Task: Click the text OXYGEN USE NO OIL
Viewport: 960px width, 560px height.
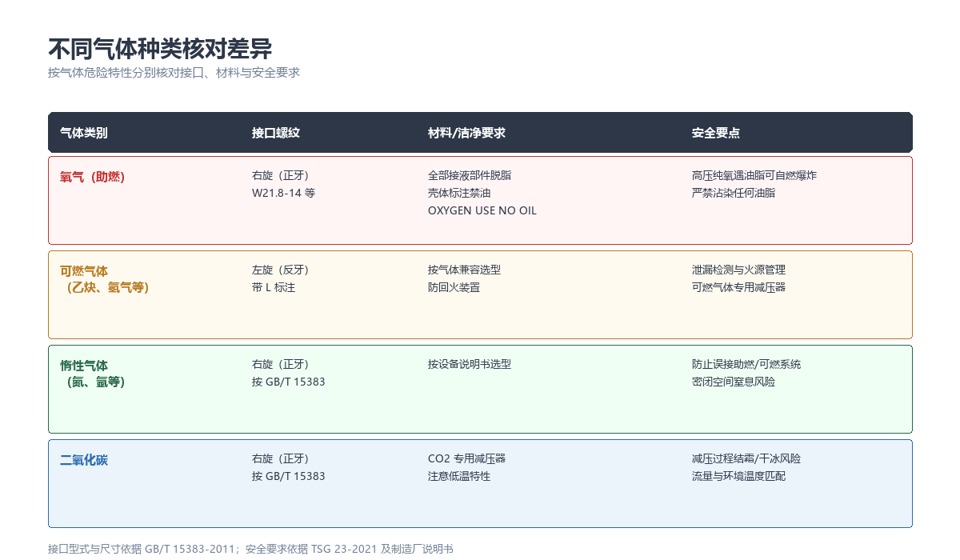Action: coord(482,210)
